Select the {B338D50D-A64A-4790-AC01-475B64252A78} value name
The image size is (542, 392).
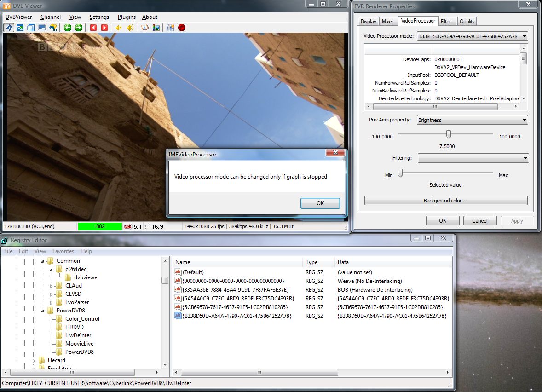click(x=237, y=316)
